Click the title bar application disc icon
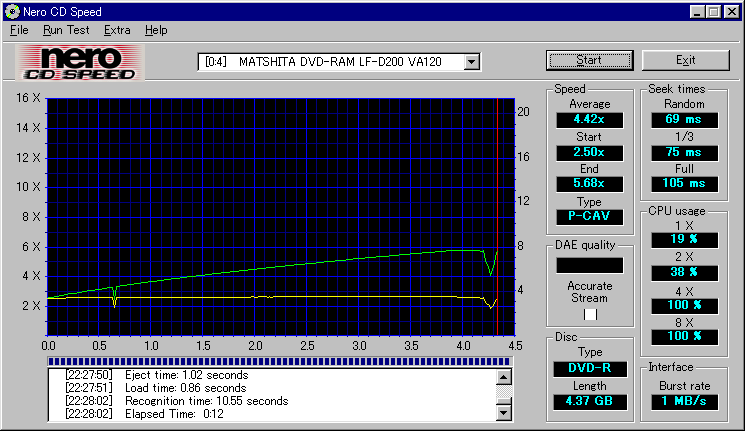The image size is (745, 431). pos(11,10)
